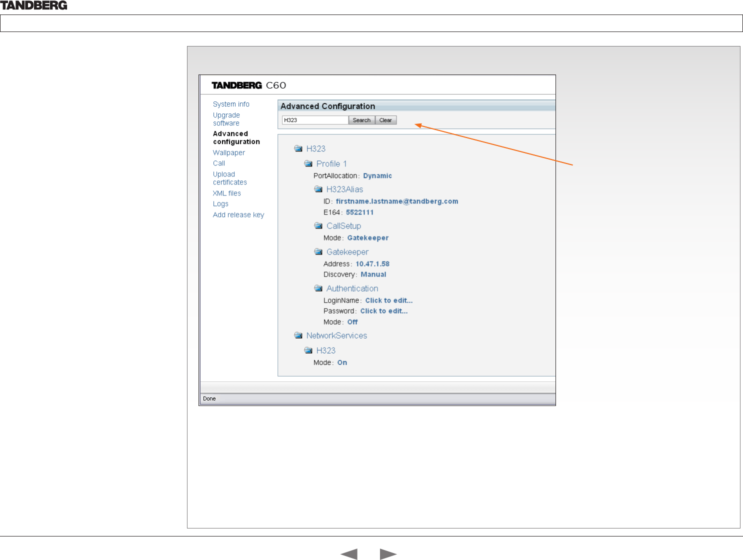743x560 pixels.
Task: Edit Authentication Mode value Off
Action: pos(352,322)
